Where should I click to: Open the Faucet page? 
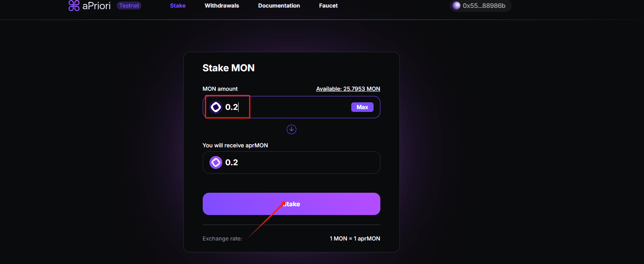coord(328,6)
